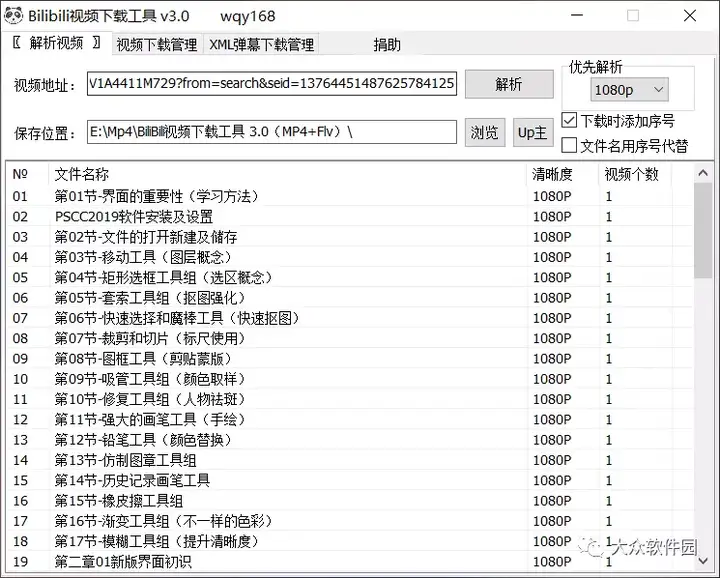Select row PSCC2019软件安装及设置
The image size is (720, 578).
[x=349, y=216]
